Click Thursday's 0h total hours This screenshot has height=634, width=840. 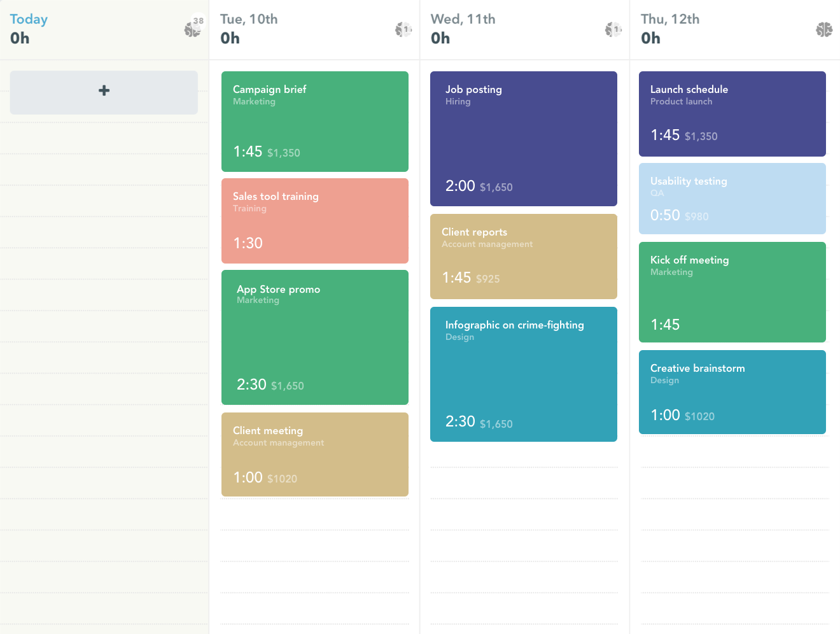[x=650, y=38]
